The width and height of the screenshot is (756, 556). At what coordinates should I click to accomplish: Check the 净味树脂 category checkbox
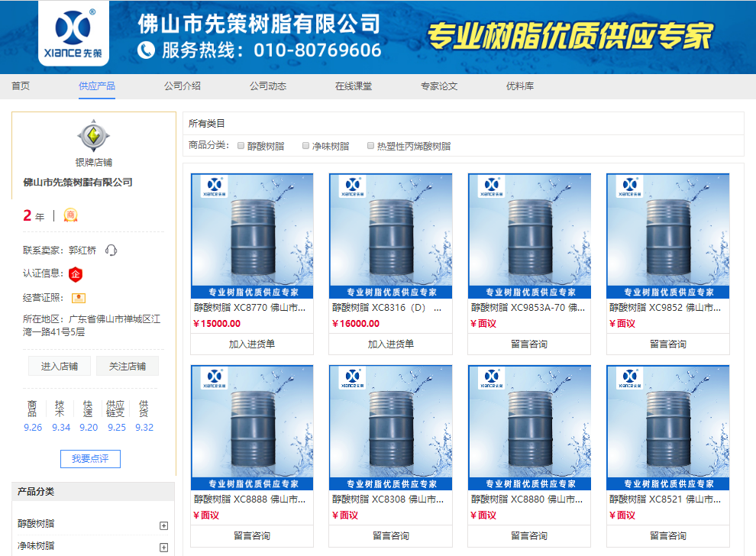pyautogui.click(x=305, y=146)
